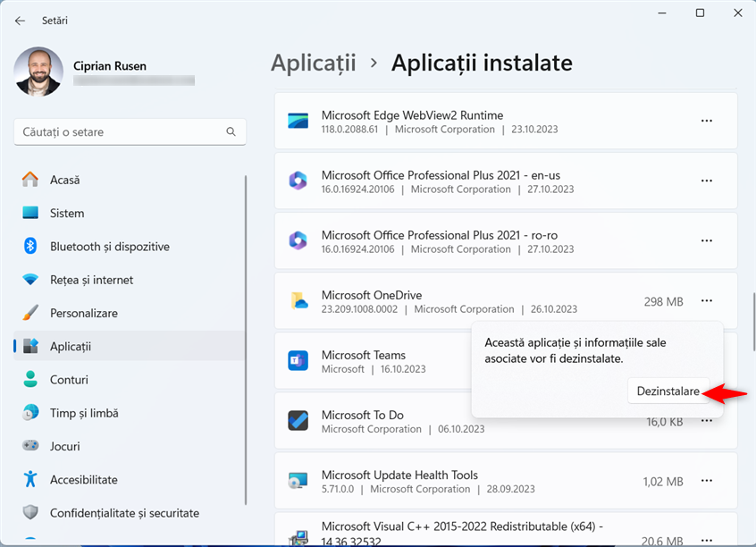The height and width of the screenshot is (547, 756).
Task: Click 'Confidențialitate și securitate' label
Action: click(124, 513)
